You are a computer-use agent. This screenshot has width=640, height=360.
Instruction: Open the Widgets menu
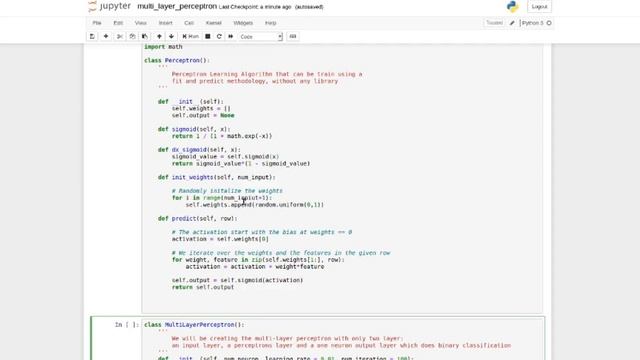[243, 23]
